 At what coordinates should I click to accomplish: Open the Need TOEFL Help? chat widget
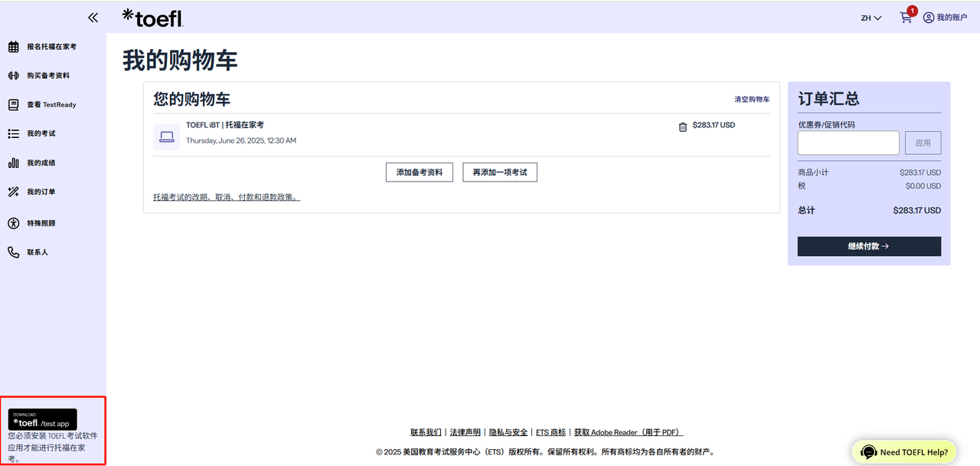(x=904, y=452)
